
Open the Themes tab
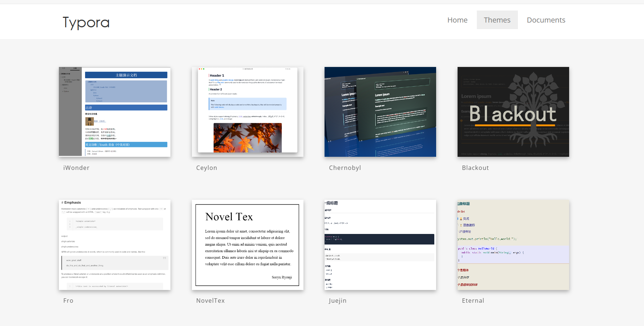[497, 20]
